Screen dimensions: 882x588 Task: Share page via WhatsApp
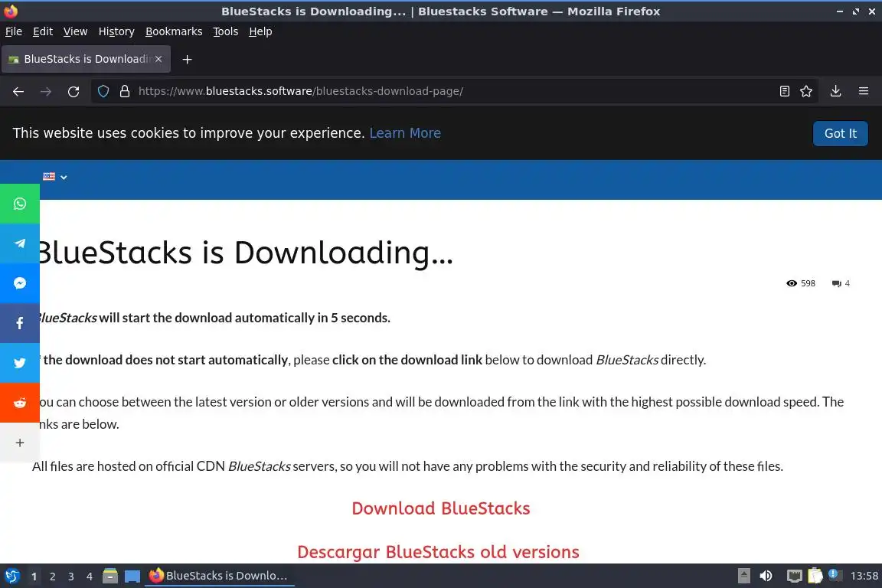(x=20, y=204)
